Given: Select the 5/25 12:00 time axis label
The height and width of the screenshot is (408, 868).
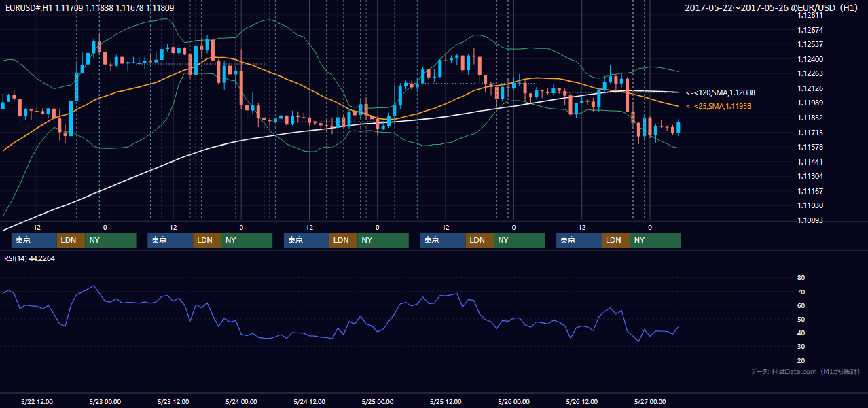Looking at the screenshot, I should (446, 401).
